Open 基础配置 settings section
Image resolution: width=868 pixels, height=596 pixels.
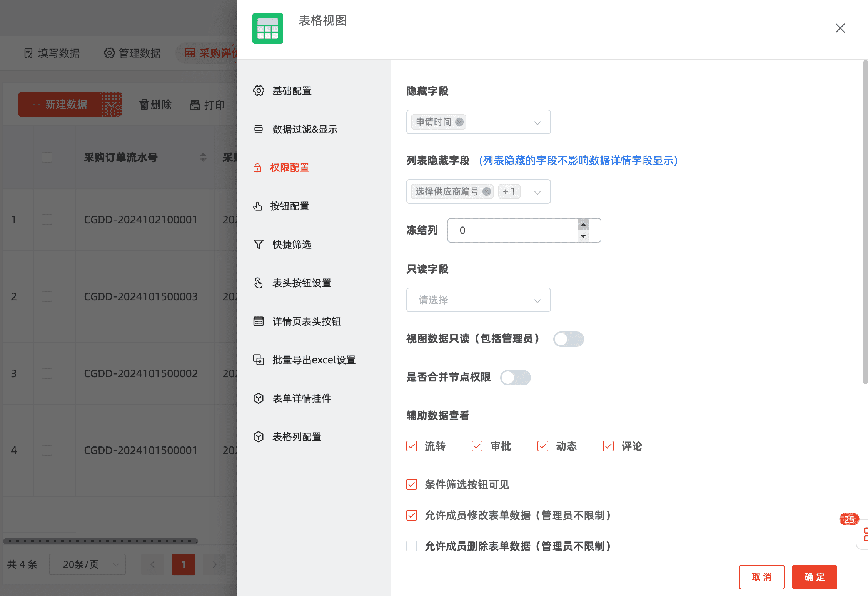click(x=291, y=91)
